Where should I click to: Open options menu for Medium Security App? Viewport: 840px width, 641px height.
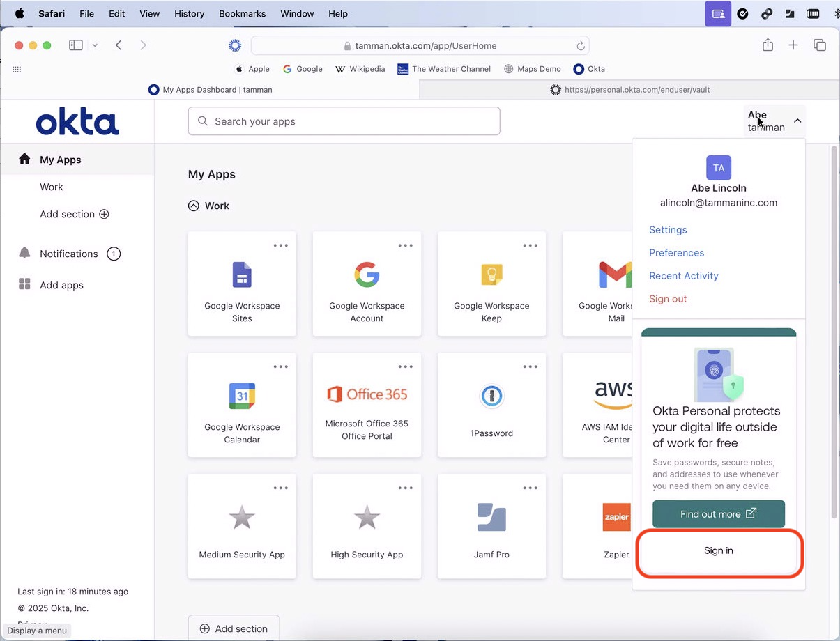coord(281,488)
